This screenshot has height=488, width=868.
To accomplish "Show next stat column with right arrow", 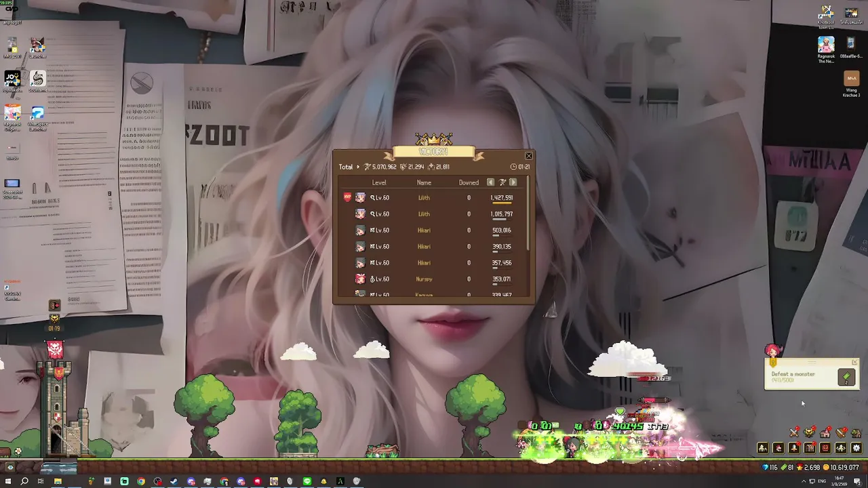I will coord(513,182).
